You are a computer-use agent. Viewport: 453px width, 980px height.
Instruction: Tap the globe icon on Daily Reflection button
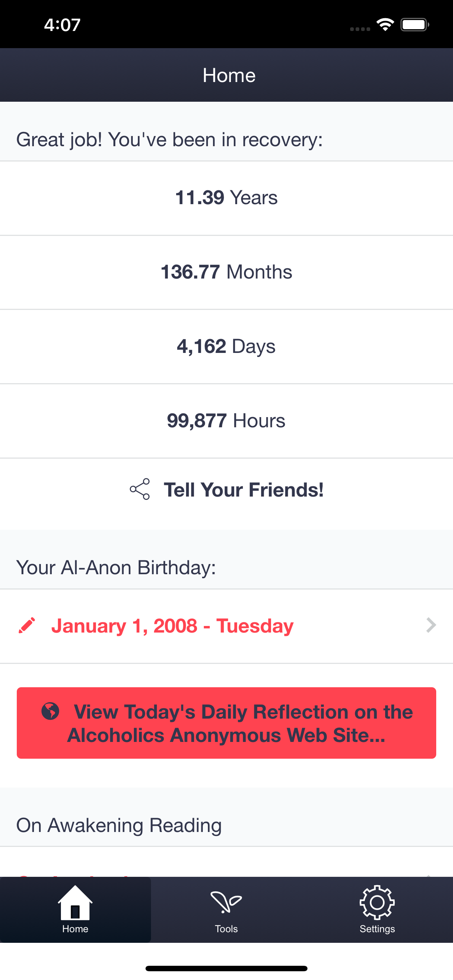point(50,711)
